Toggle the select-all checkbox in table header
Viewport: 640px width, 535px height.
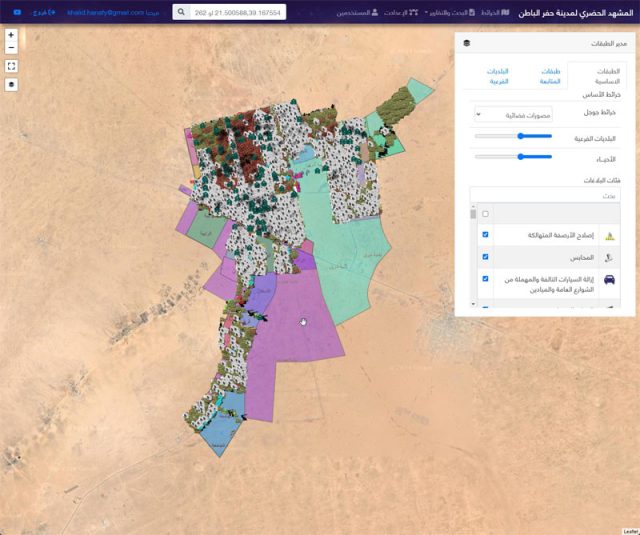pyautogui.click(x=485, y=214)
